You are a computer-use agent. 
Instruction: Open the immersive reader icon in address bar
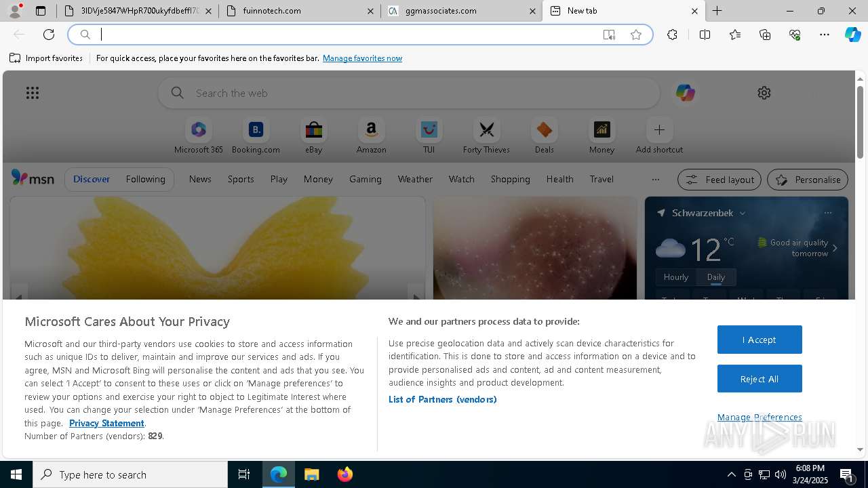pyautogui.click(x=609, y=35)
